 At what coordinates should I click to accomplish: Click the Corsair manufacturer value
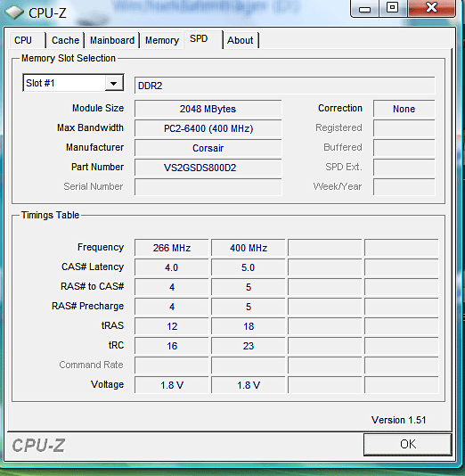pos(208,148)
